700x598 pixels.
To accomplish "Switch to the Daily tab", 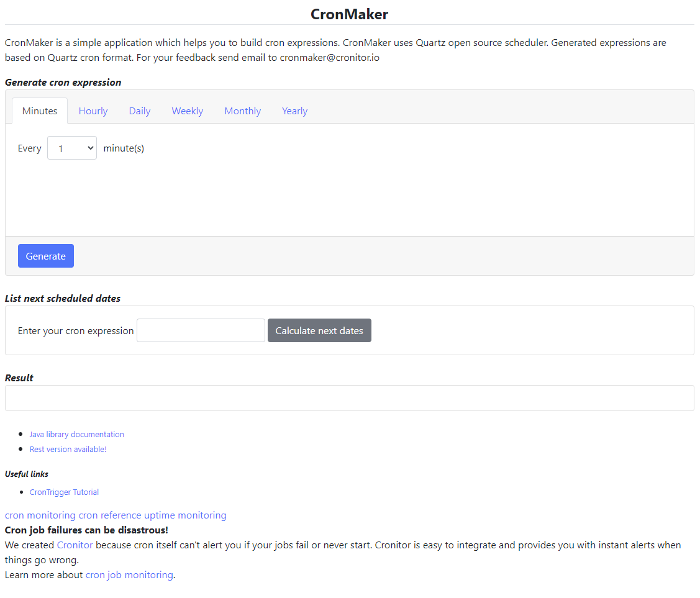I will 139,111.
